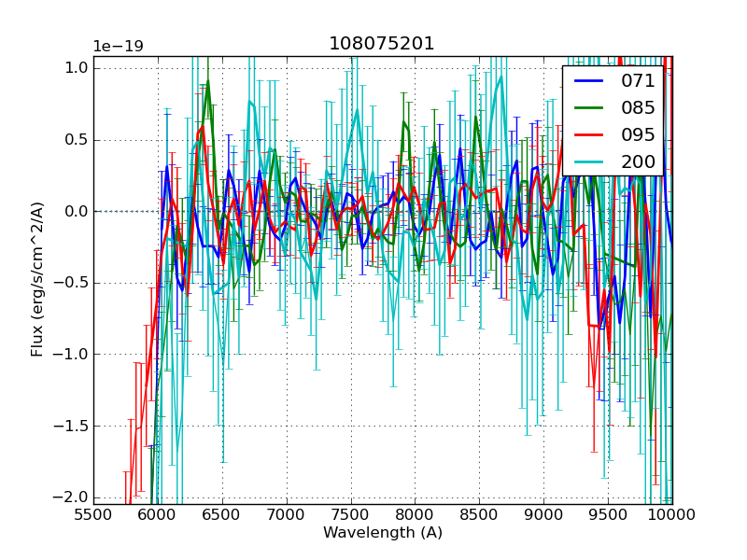Select the 085 legend entry label
Viewport: 747px width, 560px height.
[x=638, y=108]
